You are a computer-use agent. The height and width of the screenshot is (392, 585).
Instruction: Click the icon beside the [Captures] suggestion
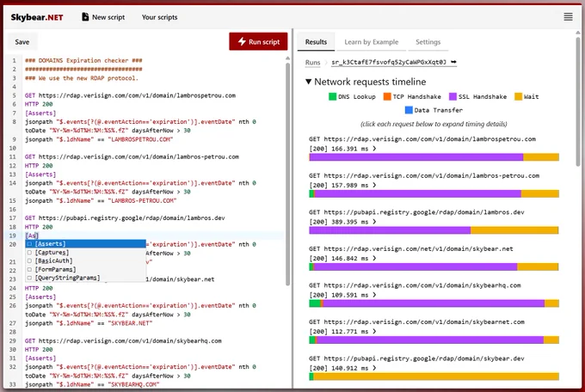29,253
